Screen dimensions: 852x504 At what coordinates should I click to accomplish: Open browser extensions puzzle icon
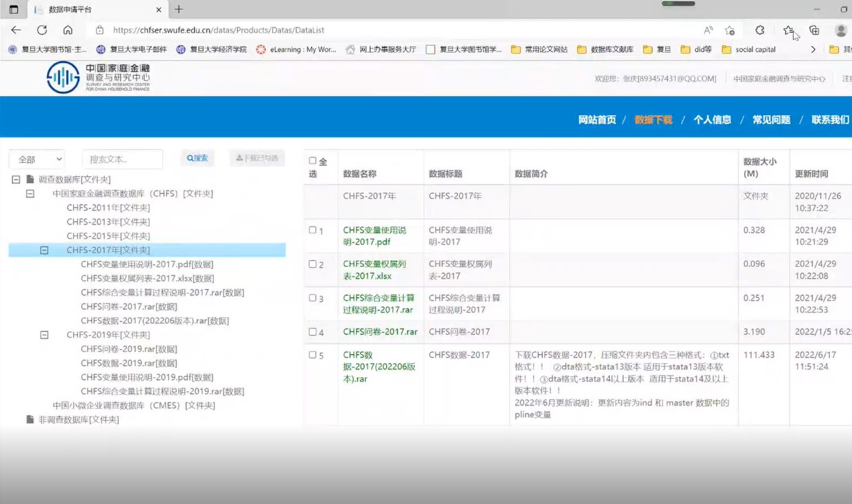[x=759, y=30]
